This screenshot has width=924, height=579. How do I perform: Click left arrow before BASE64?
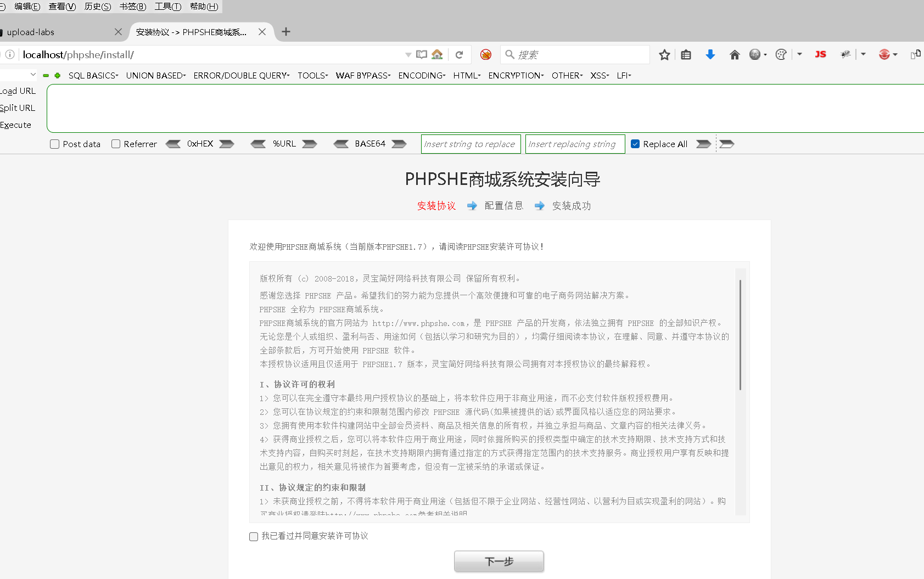click(341, 144)
